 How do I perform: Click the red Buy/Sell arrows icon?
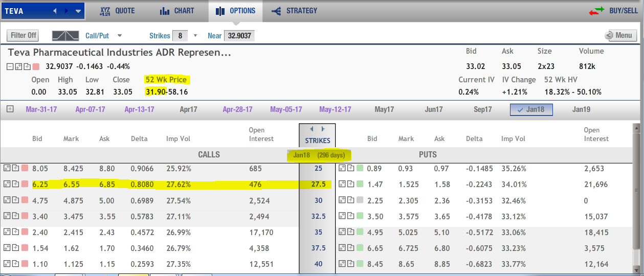[x=596, y=11]
